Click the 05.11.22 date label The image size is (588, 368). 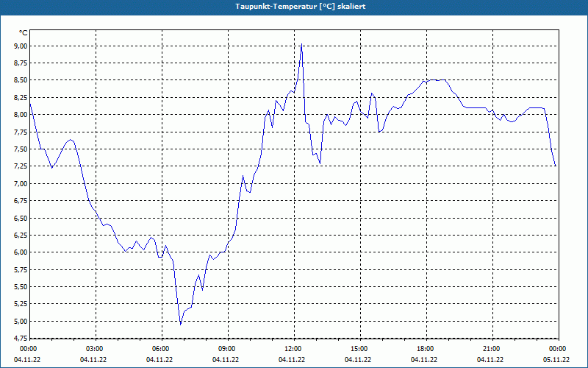[556, 359]
